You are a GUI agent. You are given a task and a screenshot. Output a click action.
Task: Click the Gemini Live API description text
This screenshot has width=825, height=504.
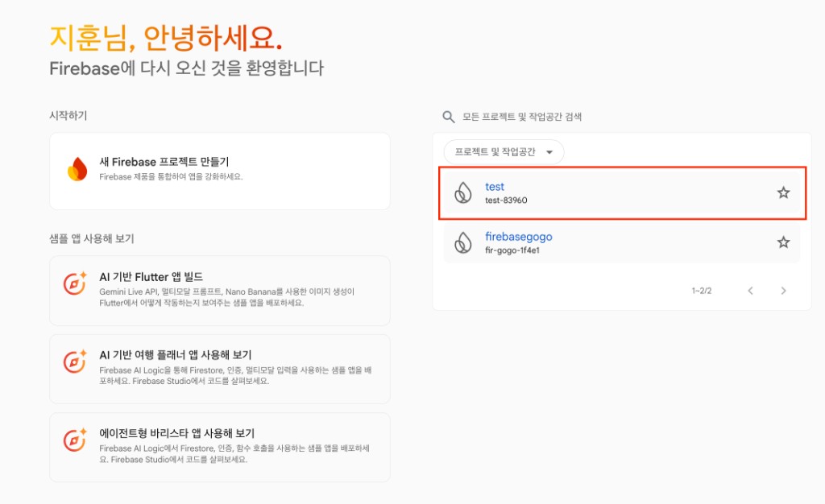[226, 297]
